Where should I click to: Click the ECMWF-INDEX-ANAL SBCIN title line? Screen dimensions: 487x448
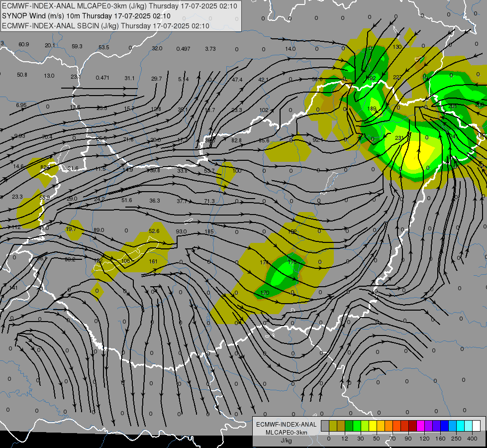coord(105,26)
